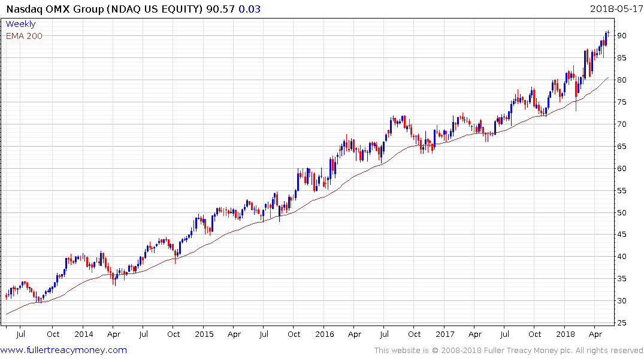Screen dimensions: 644x359
Task: Click the 80 price axis label
Action: [x=622, y=80]
